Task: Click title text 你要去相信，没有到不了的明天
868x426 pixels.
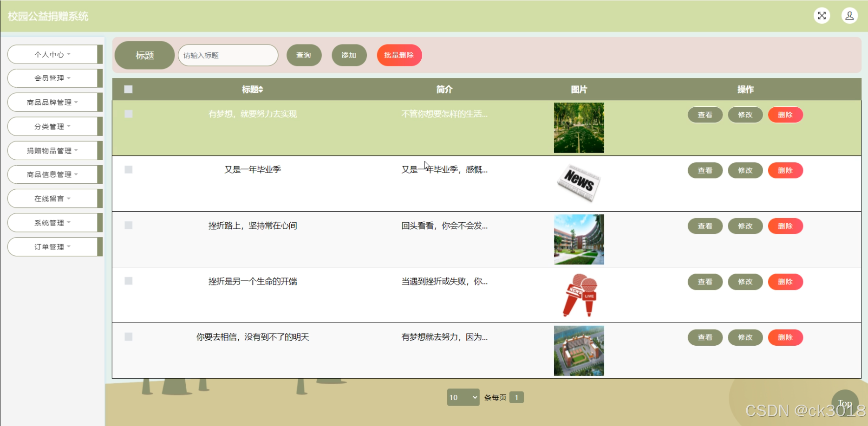Action: [253, 337]
